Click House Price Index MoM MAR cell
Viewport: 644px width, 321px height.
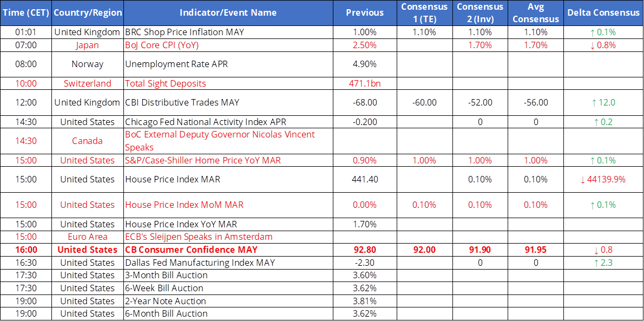point(228,205)
